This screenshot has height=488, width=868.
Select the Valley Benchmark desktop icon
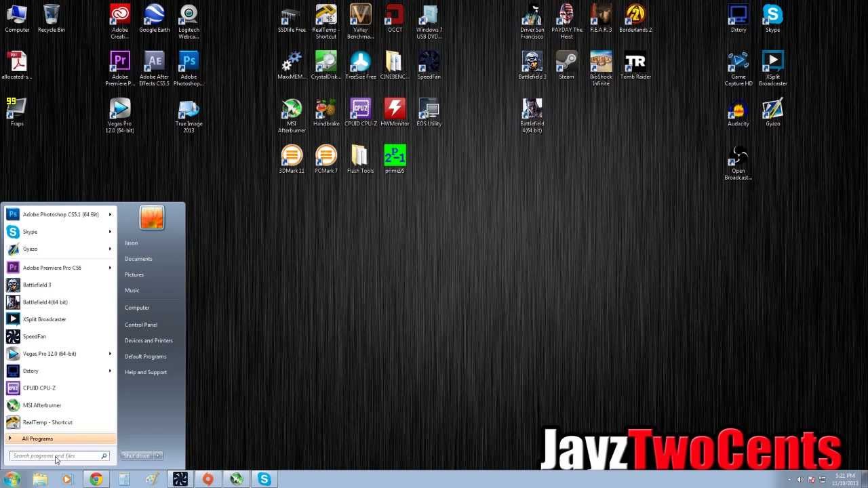(360, 22)
